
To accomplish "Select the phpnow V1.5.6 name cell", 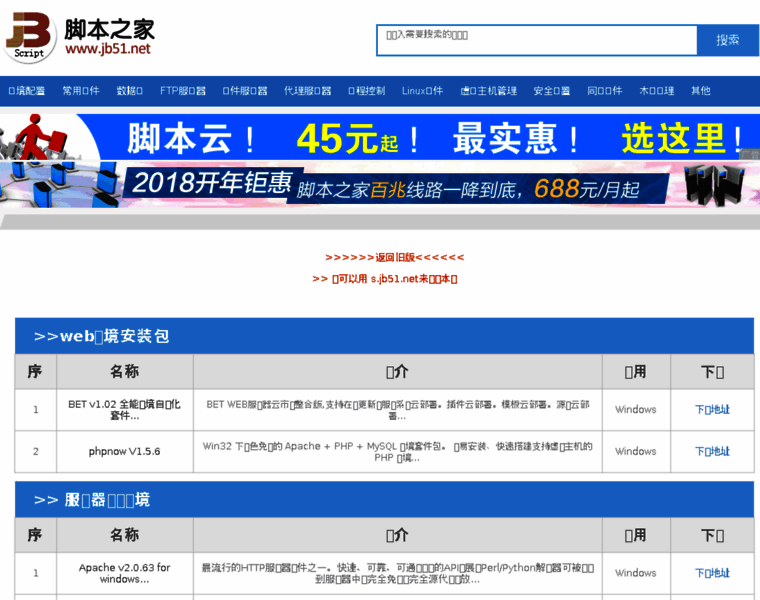I will 125,451.
